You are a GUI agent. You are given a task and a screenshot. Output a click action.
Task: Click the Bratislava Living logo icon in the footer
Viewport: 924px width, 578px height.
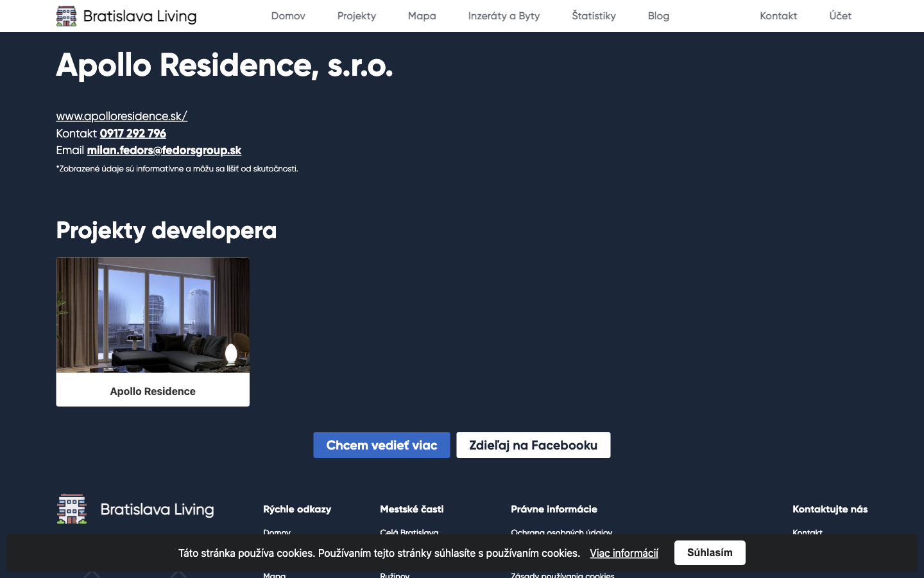pos(72,508)
